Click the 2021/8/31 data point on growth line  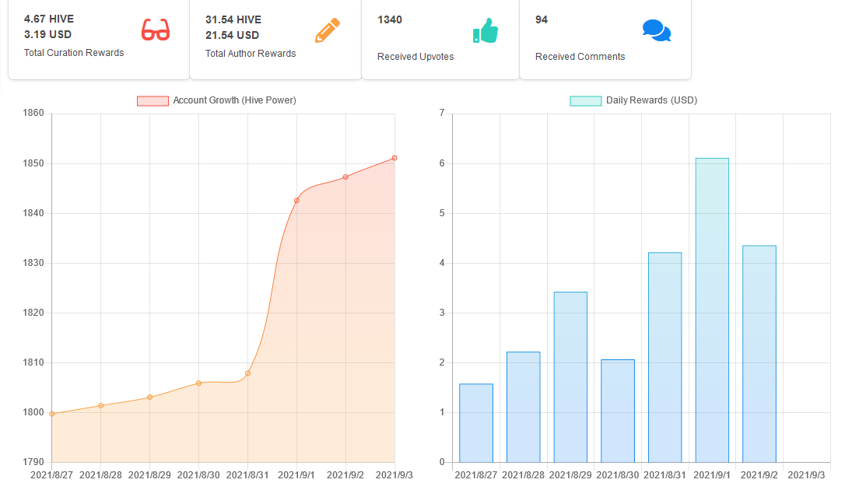click(x=248, y=373)
